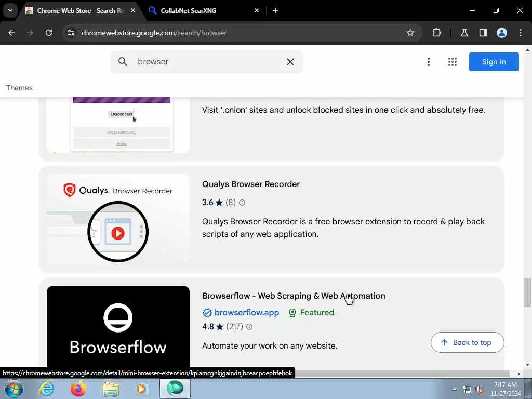Click info icon next to Qualys rating

242,203
